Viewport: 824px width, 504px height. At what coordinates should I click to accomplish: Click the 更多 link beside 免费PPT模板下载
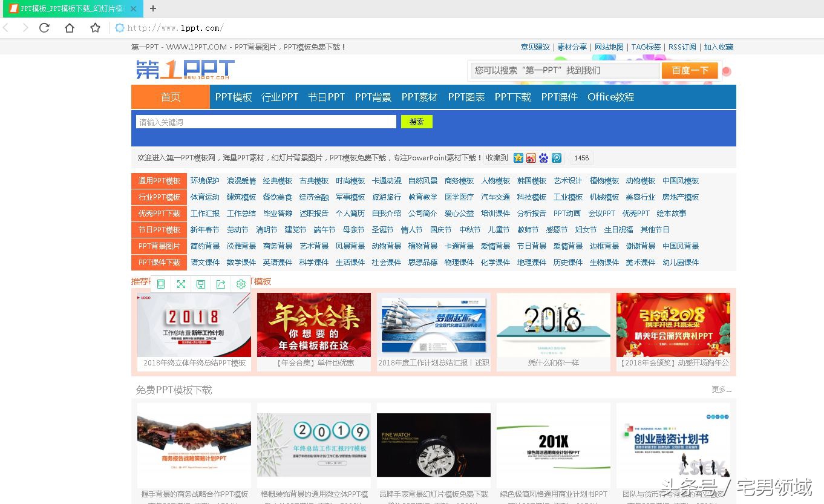(720, 390)
